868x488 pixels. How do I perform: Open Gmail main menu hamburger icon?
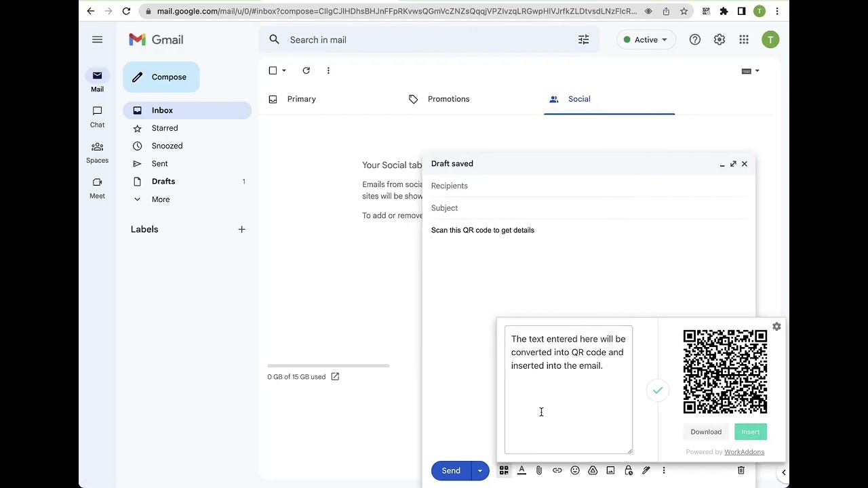97,40
